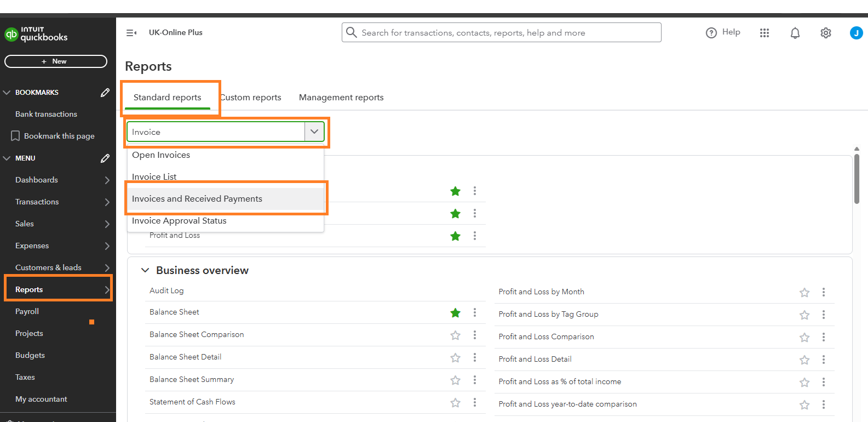868x422 pixels.
Task: Collapse the BOOKMARKS sidebar section
Action: pos(7,93)
